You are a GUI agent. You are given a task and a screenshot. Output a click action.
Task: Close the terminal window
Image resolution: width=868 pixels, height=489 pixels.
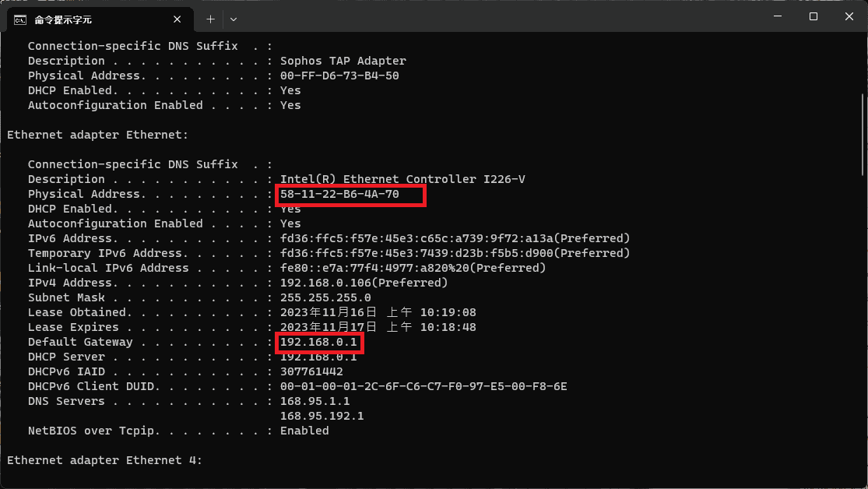pyautogui.click(x=849, y=16)
